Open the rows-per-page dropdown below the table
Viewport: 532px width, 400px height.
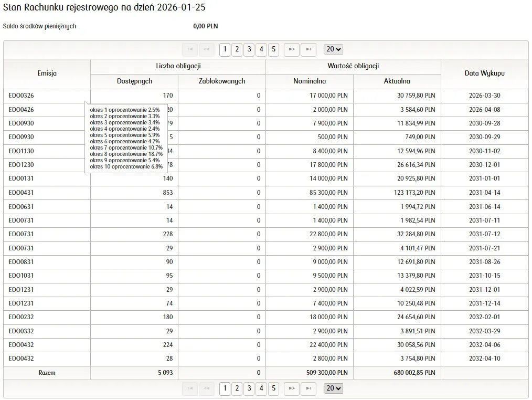333,388
